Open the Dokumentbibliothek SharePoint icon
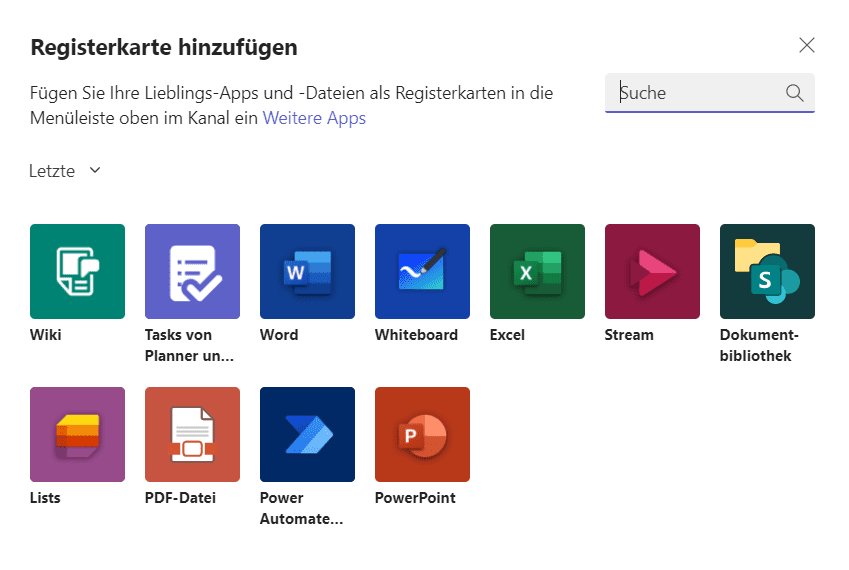This screenshot has height=570, width=849. [767, 271]
